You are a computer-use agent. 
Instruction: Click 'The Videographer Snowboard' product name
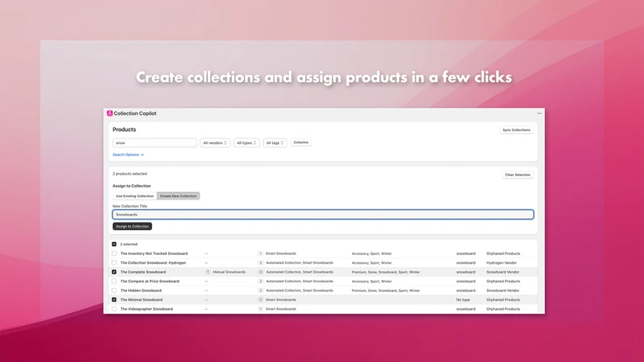coord(147,309)
